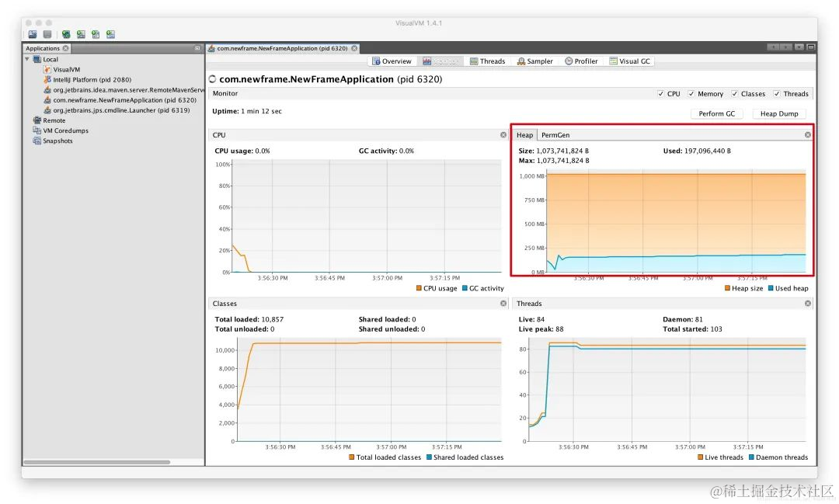Screen dimensions: 839x504
Task: Click the Add Application Snapshot toolbar icon
Action: (111, 34)
